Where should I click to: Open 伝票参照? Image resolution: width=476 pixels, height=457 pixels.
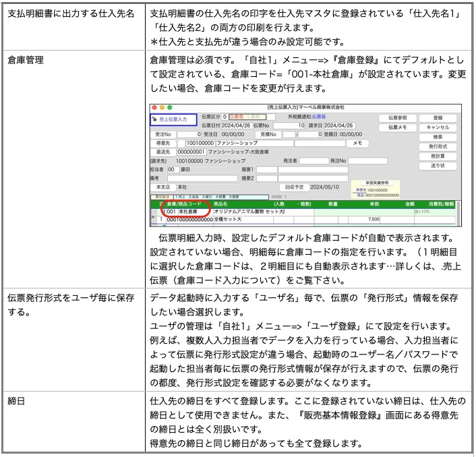397,117
